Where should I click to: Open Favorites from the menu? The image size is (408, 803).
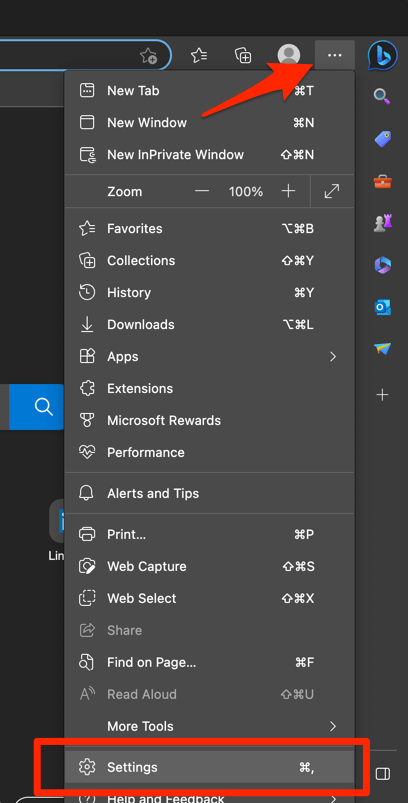209,229
